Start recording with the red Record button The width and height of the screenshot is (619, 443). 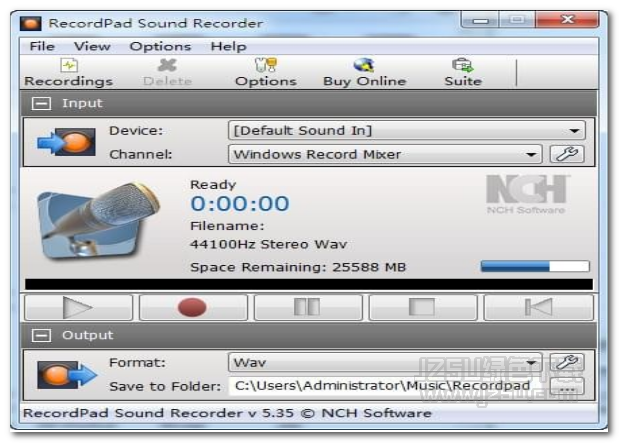(x=193, y=307)
